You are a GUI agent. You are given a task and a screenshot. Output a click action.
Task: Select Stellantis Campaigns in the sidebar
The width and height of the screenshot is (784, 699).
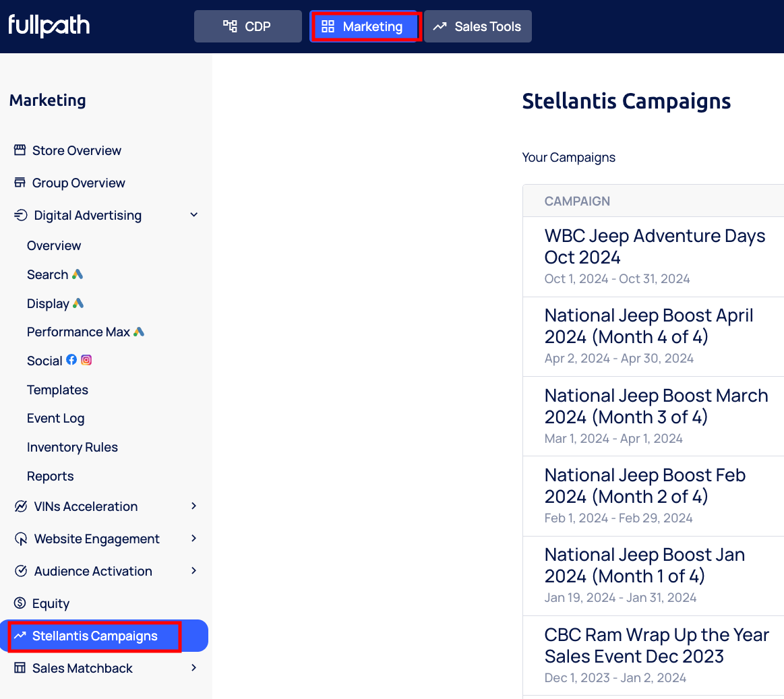[x=94, y=636]
